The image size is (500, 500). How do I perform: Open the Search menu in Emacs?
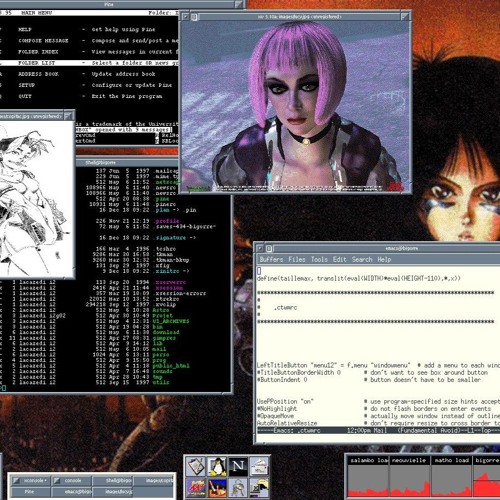pos(362,259)
